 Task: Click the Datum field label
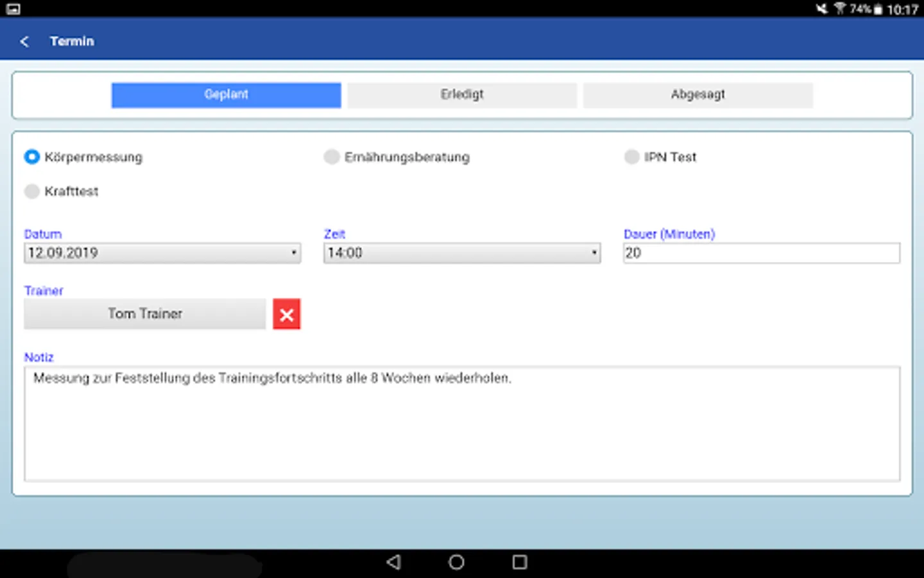tap(43, 234)
